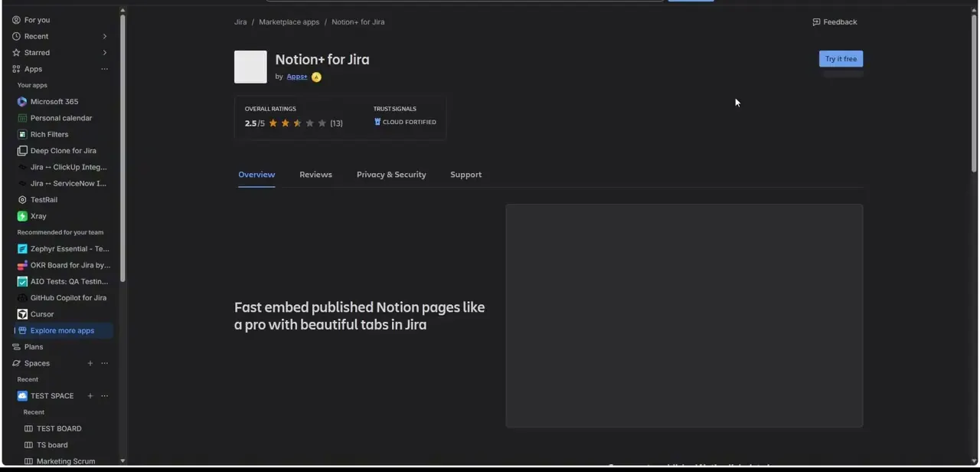Click the Zephyr Essential icon
Image resolution: width=980 pixels, height=472 pixels.
pos(22,249)
